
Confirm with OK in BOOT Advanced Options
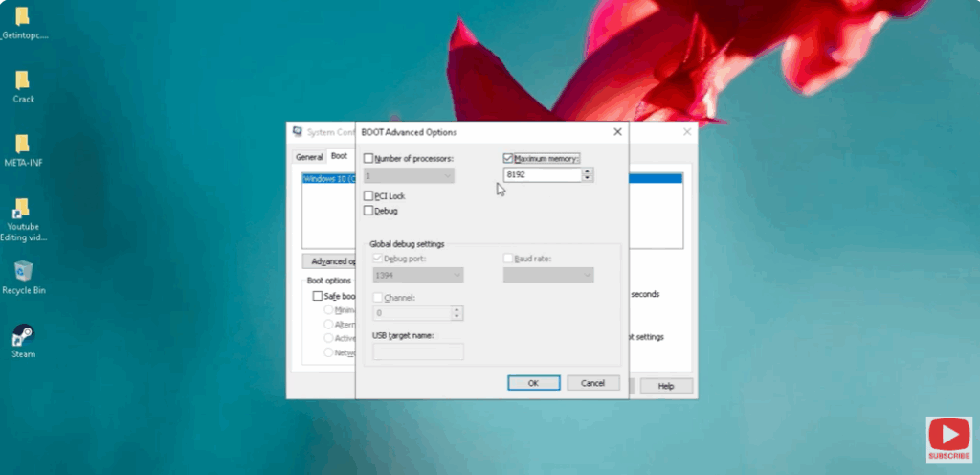click(x=533, y=383)
